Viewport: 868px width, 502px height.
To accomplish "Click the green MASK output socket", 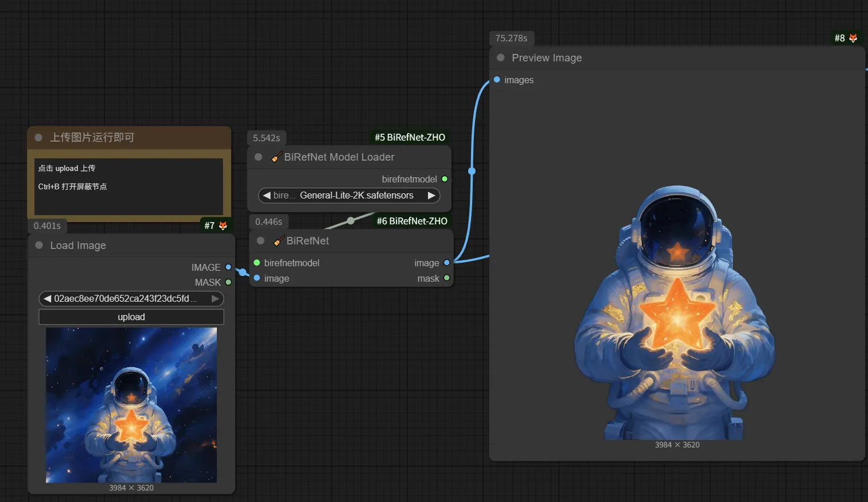I will [228, 282].
